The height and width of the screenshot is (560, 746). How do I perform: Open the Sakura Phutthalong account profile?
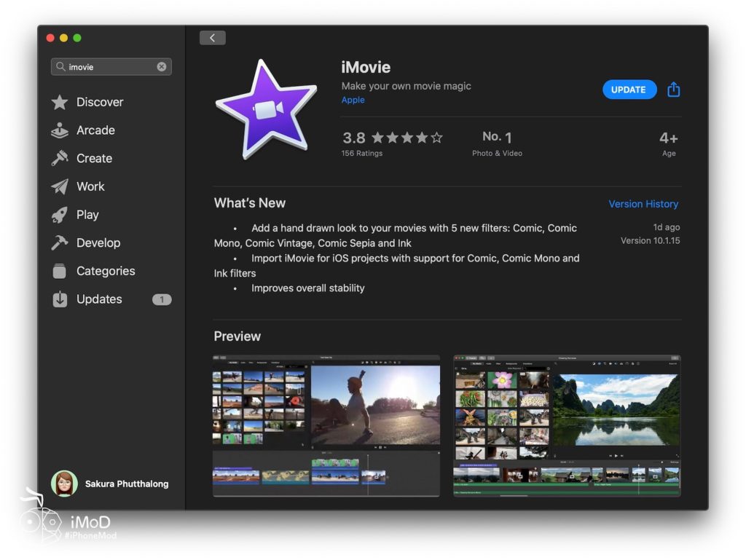(x=109, y=484)
